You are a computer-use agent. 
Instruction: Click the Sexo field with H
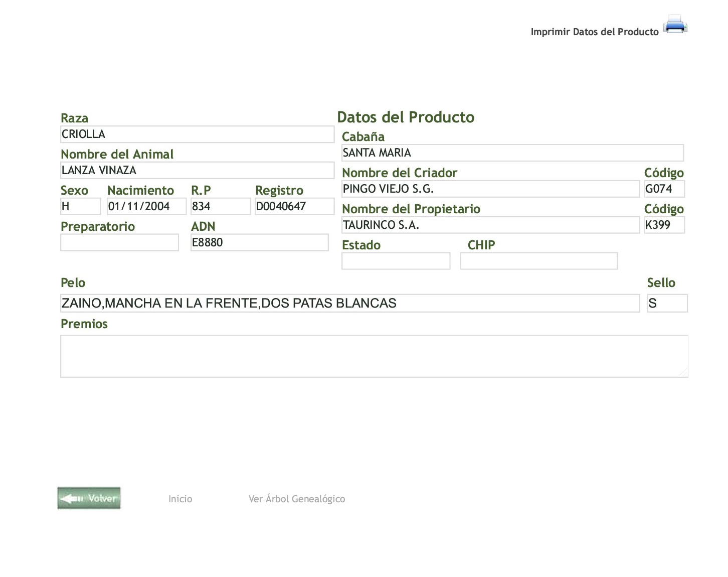coord(80,207)
